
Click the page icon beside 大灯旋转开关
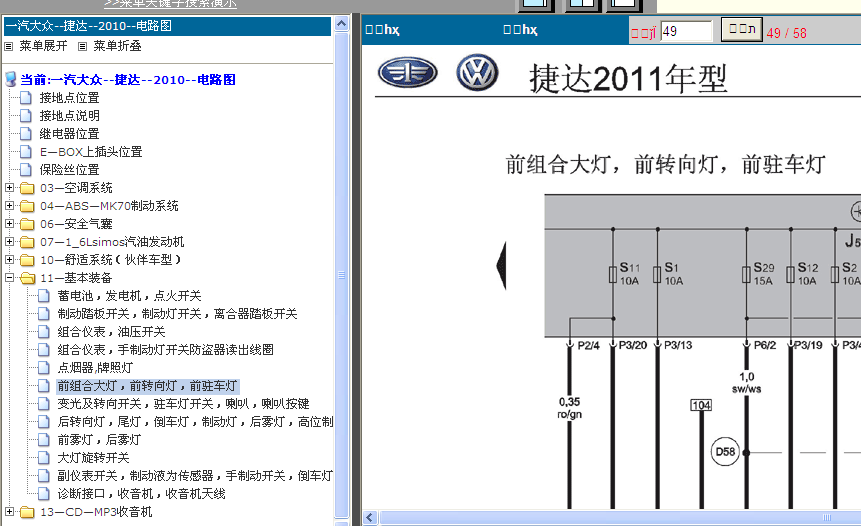tap(44, 458)
